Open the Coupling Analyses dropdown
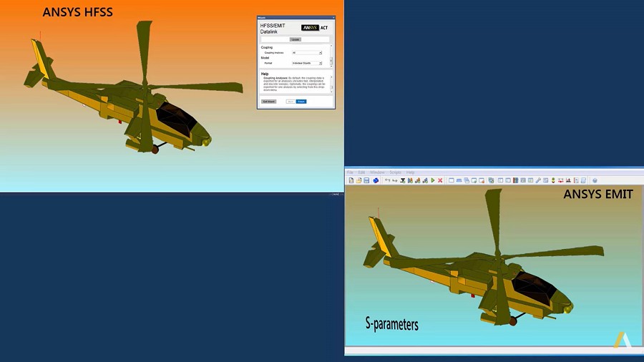The image size is (644, 362). (x=307, y=52)
